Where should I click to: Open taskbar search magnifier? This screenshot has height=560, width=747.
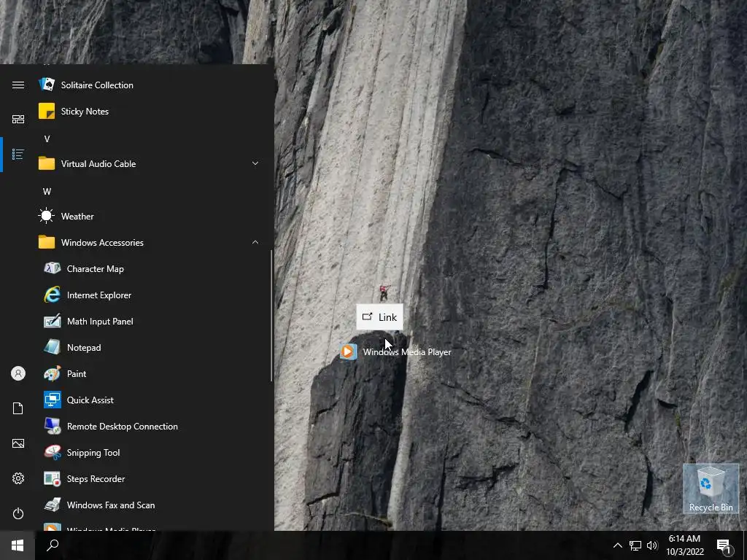tap(53, 545)
